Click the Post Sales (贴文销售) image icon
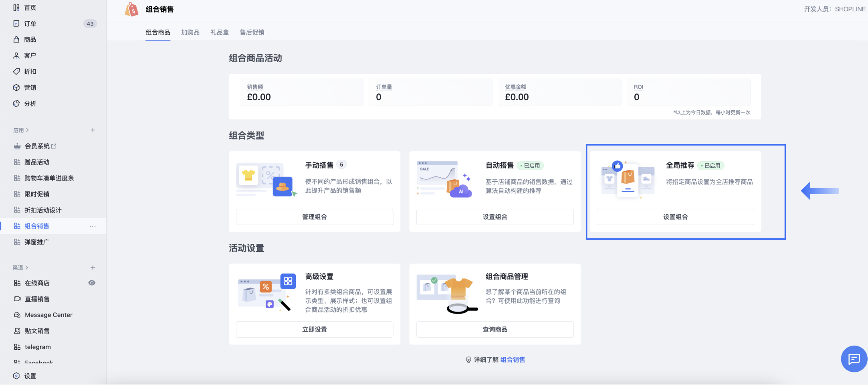This screenshot has height=385, width=868. pyautogui.click(x=17, y=331)
